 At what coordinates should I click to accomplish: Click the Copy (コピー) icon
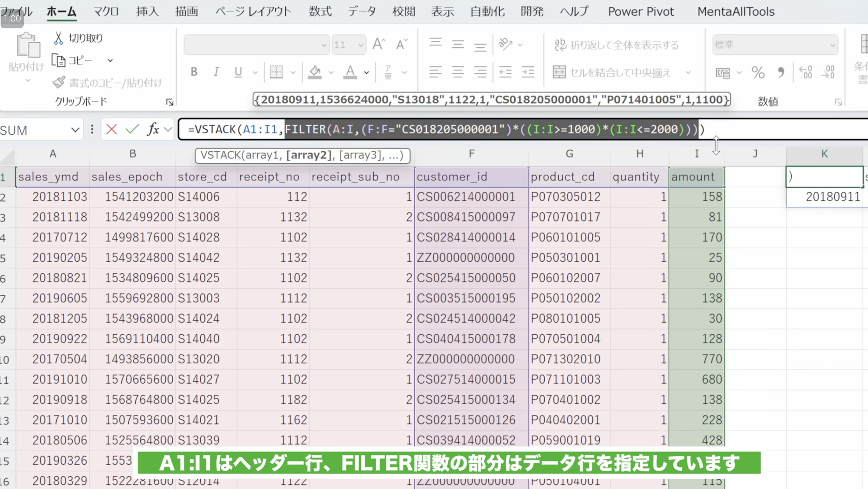coord(58,61)
